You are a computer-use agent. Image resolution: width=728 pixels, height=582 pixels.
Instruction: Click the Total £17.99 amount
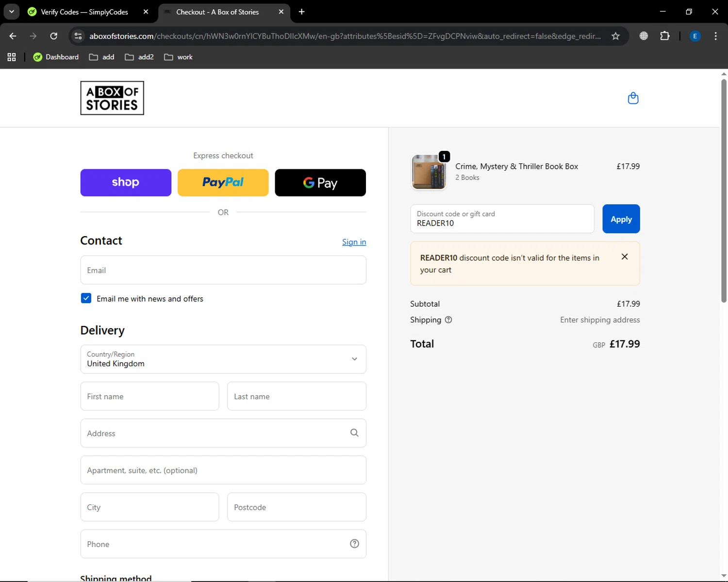click(x=625, y=344)
